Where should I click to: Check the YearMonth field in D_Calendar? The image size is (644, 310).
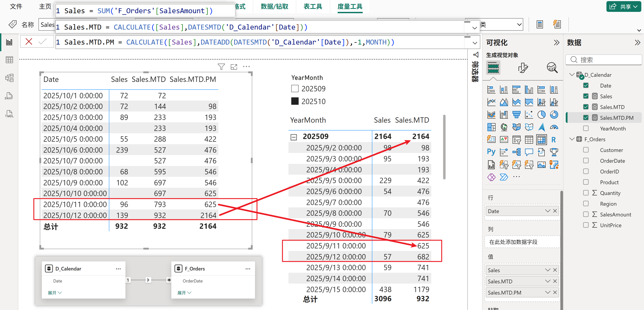click(586, 128)
